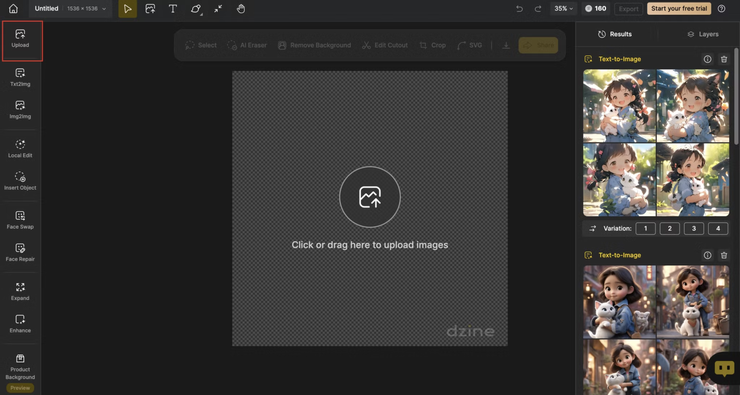Viewport: 740px width, 395px height.
Task: Open the Txt2Img tool in sidebar
Action: point(20,77)
